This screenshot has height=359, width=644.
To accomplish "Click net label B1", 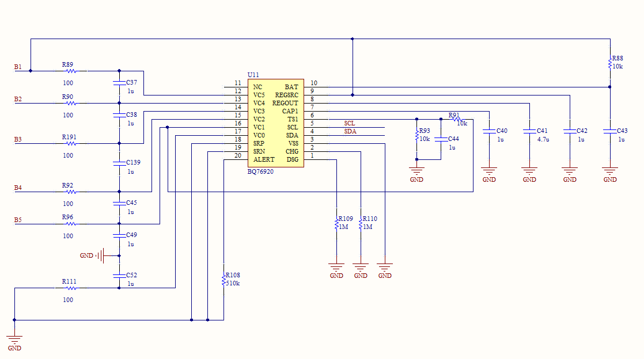I will [18, 67].
